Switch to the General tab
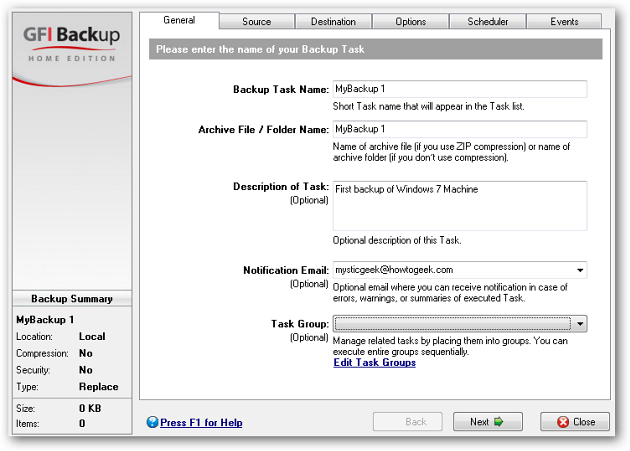630x451 pixels. click(179, 20)
